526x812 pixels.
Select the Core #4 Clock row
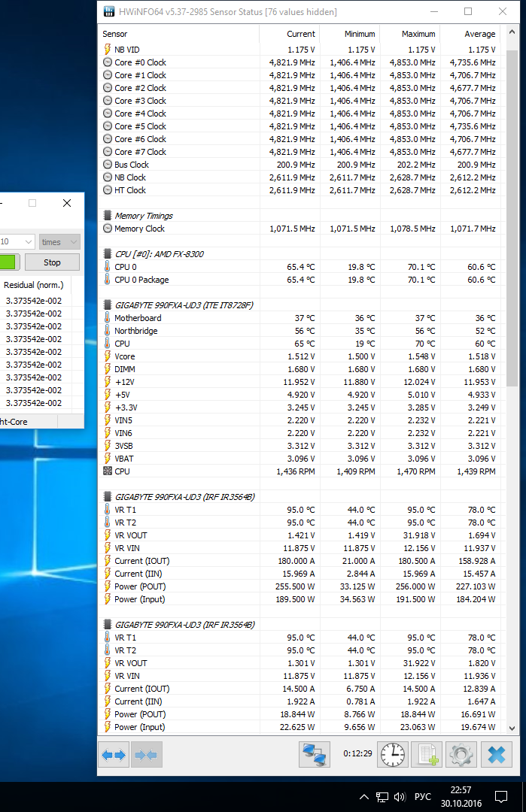click(299, 114)
